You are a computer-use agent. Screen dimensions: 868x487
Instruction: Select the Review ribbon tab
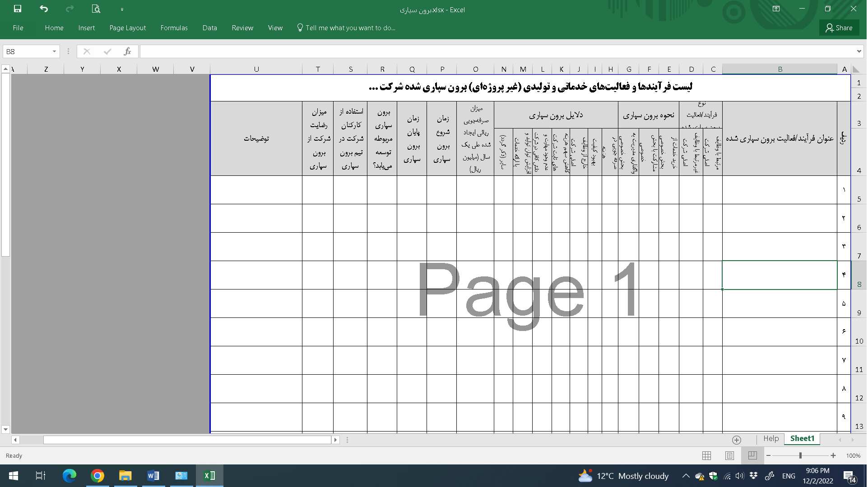pos(241,28)
